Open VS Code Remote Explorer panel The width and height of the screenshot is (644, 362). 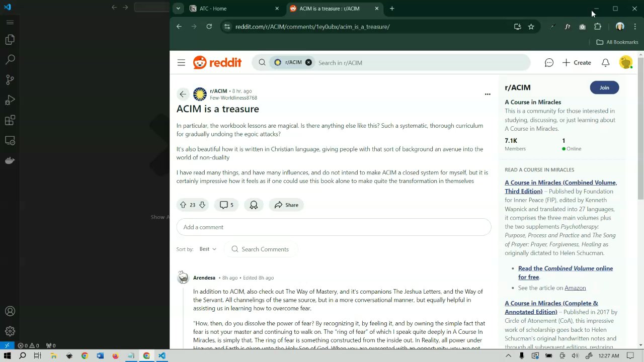[x=10, y=140]
